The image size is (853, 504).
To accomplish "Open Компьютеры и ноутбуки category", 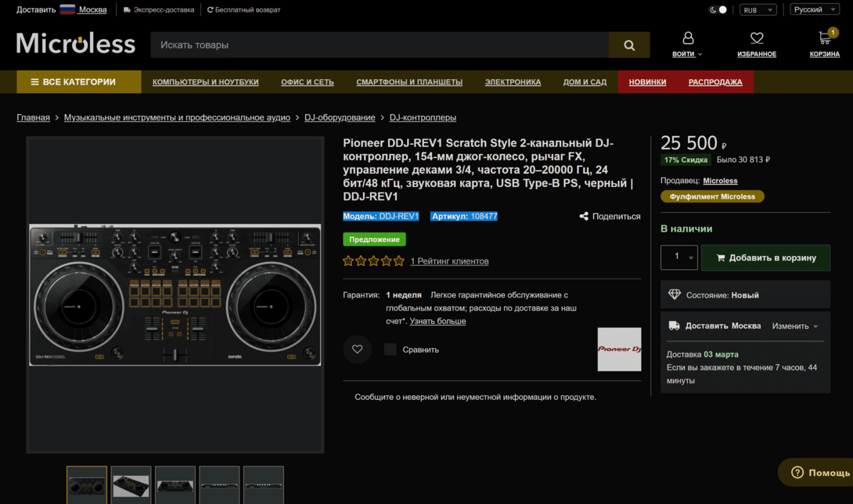I will [206, 82].
